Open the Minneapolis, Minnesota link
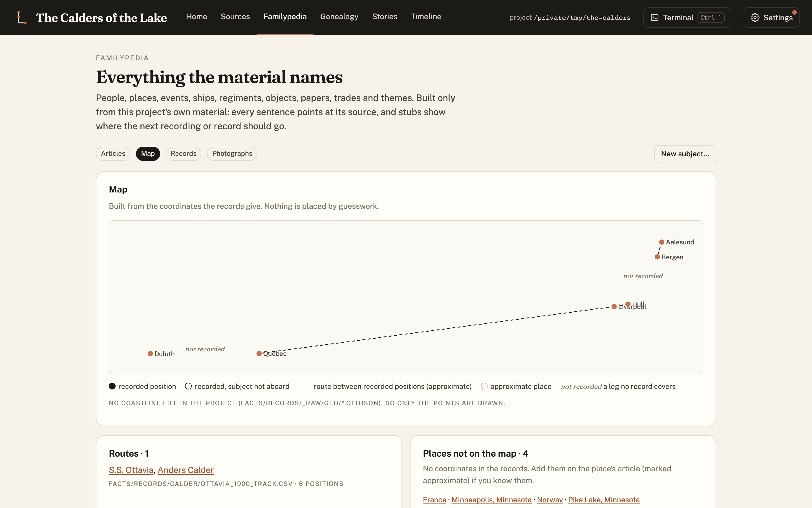Viewport: 812px width, 508px height. click(x=491, y=500)
